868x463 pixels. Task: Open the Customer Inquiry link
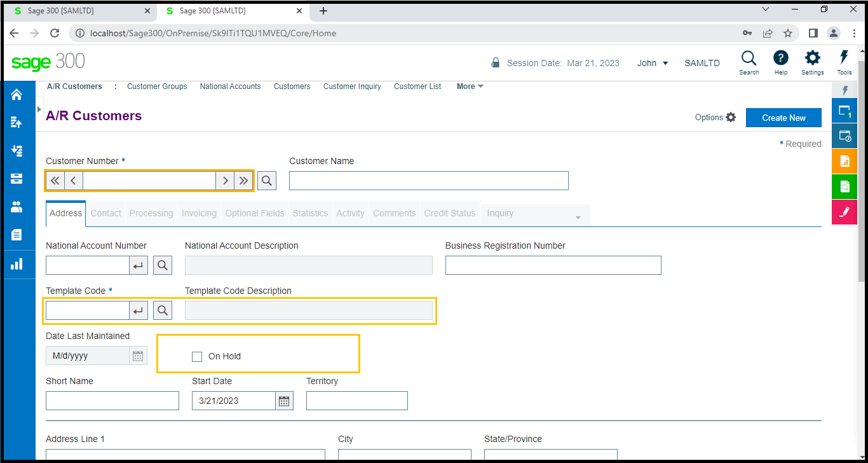[351, 86]
